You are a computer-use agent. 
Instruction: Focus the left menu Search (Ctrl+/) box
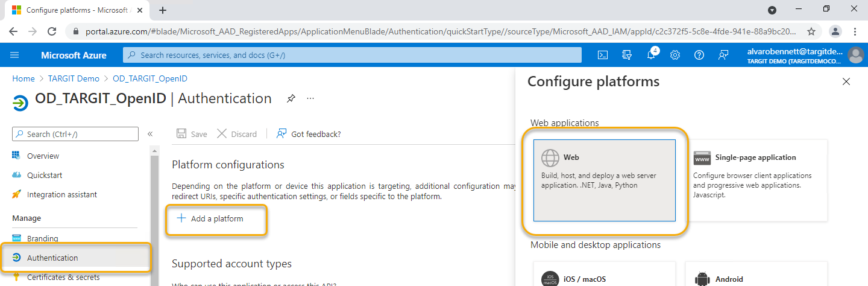pos(75,134)
